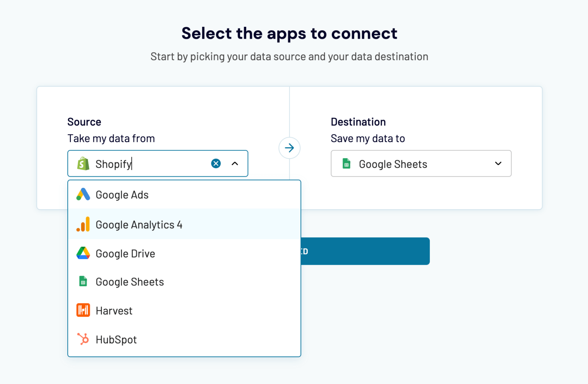Click the Google Analytics 4 bar-chart icon
The width and height of the screenshot is (588, 384).
[82, 224]
